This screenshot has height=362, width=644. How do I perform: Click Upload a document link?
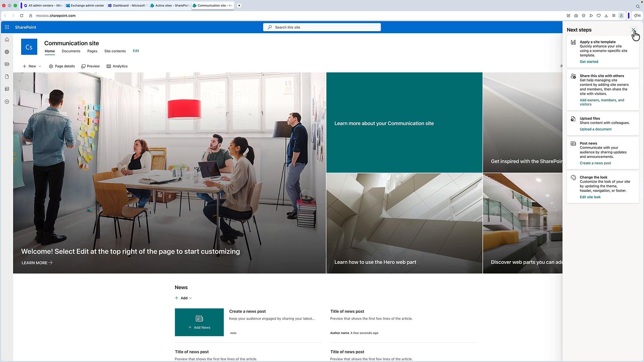pos(596,129)
